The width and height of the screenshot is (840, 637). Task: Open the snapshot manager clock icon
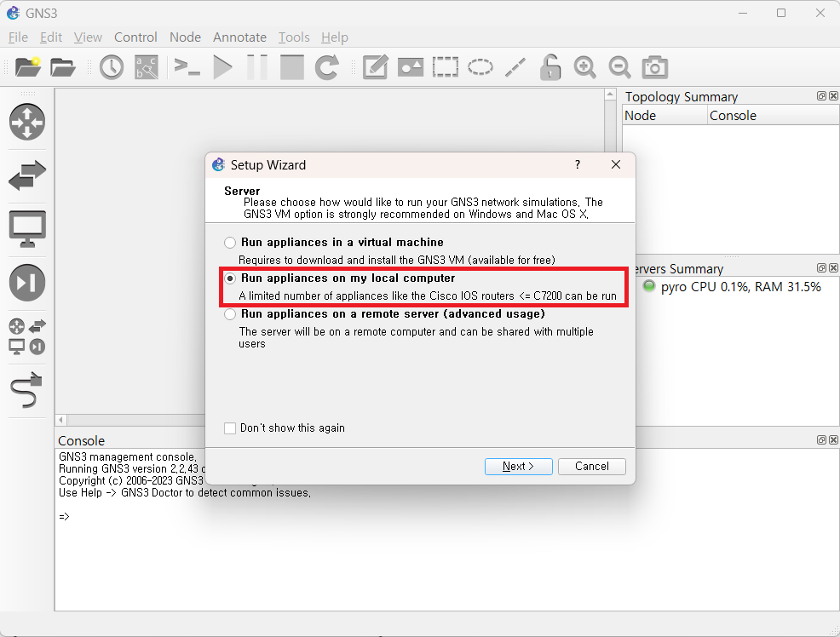click(112, 67)
